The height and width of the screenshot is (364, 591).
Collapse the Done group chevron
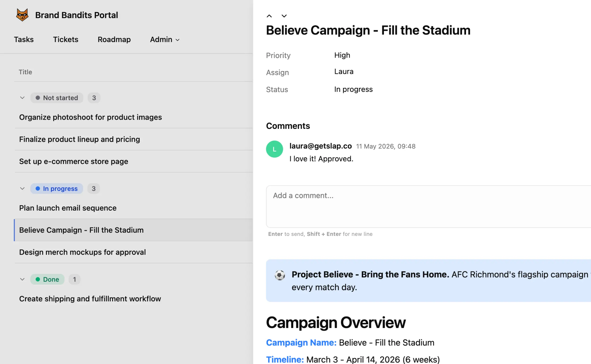click(22, 279)
